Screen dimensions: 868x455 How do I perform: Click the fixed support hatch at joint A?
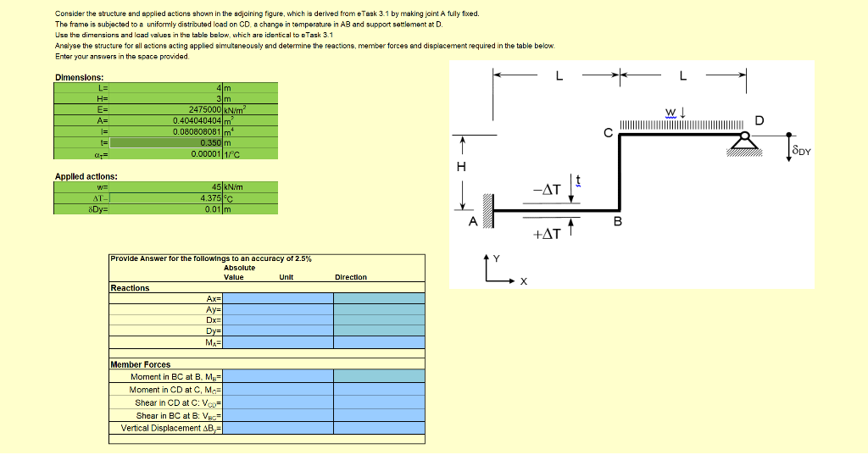pyautogui.click(x=487, y=211)
